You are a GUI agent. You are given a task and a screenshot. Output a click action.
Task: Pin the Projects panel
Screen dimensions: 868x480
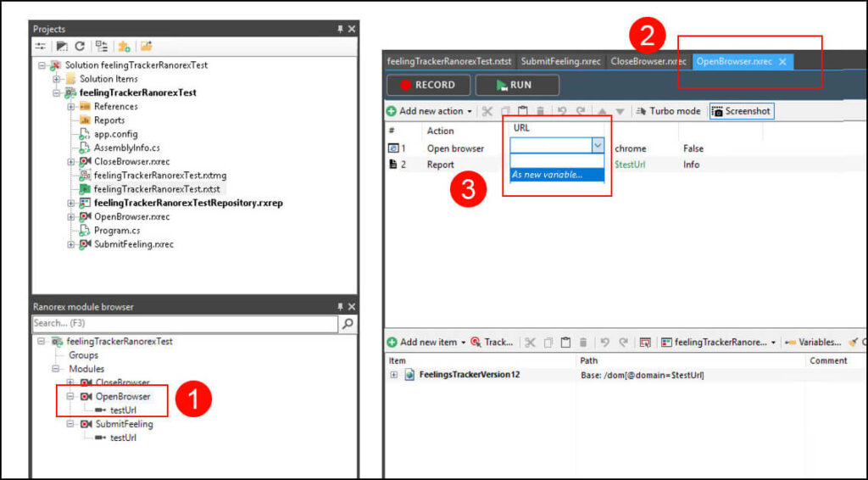(x=341, y=29)
